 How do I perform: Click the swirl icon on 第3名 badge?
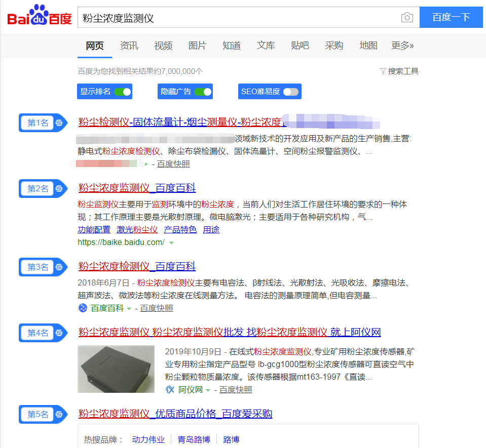(x=59, y=267)
